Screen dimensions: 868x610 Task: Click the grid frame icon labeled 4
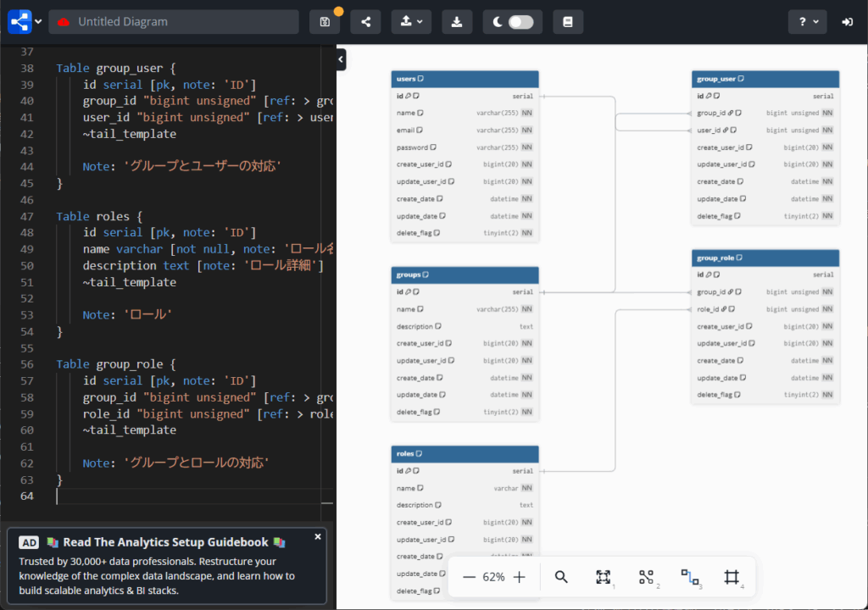(732, 577)
